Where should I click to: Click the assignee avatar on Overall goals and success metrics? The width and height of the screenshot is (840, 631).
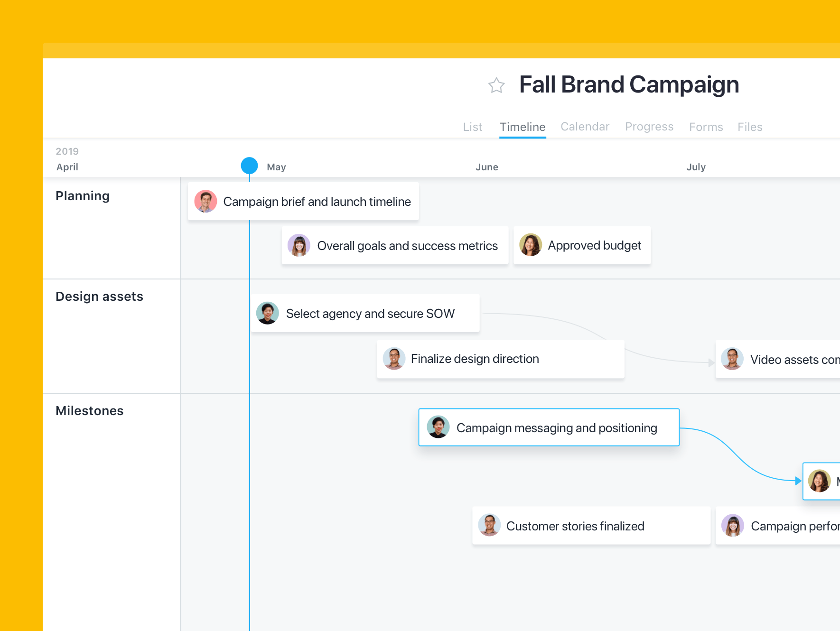(x=299, y=245)
